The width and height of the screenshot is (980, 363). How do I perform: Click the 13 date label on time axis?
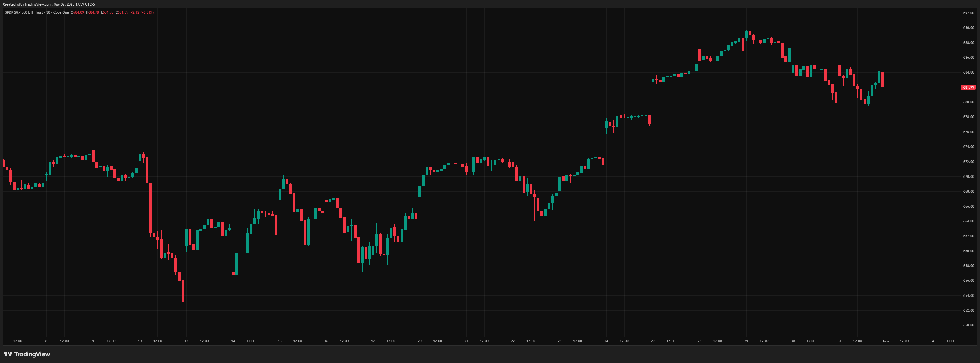tap(186, 341)
